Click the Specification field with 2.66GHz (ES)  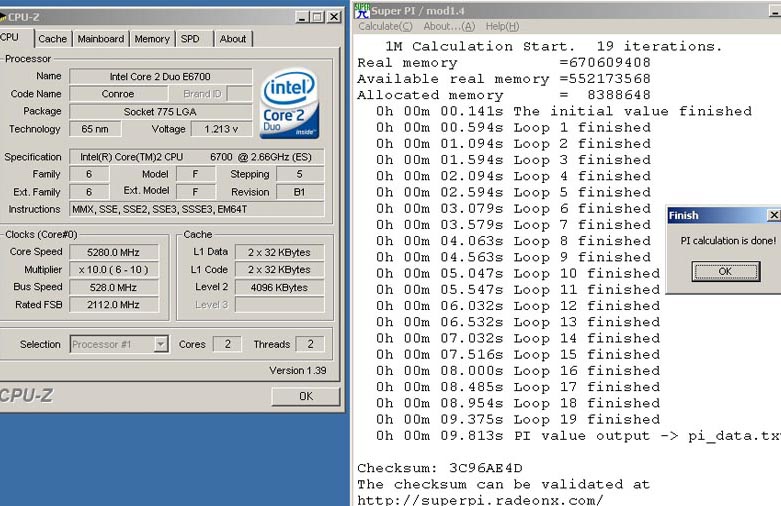[x=197, y=157]
